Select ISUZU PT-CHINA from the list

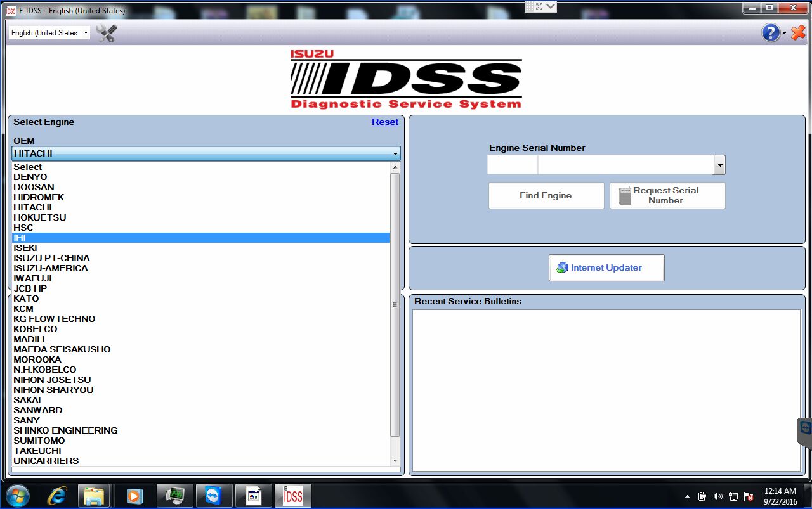pos(200,258)
